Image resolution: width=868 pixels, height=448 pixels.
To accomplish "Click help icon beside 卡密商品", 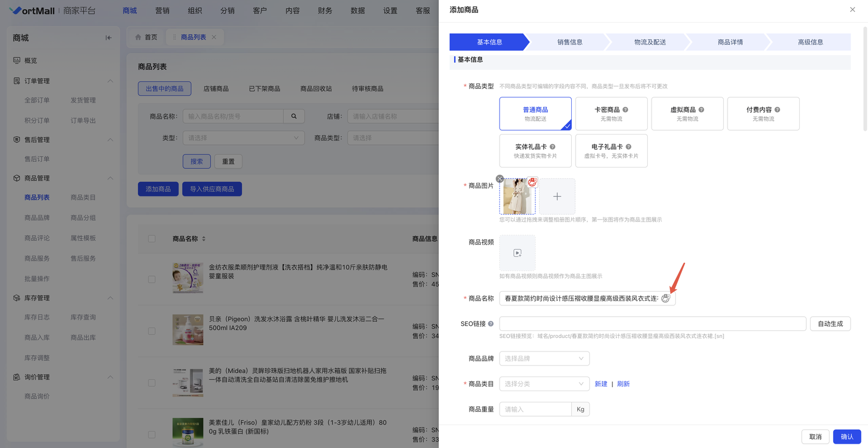I will [626, 110].
